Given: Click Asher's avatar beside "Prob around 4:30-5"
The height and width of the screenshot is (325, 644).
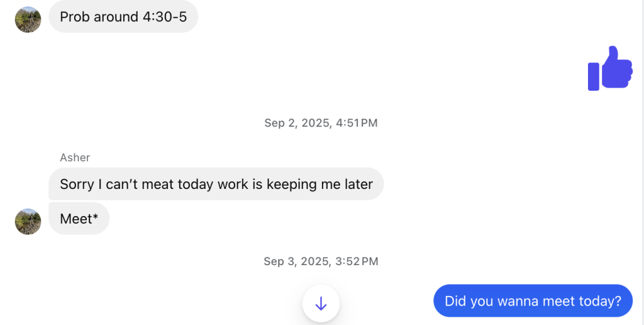Looking at the screenshot, I should pos(28,20).
